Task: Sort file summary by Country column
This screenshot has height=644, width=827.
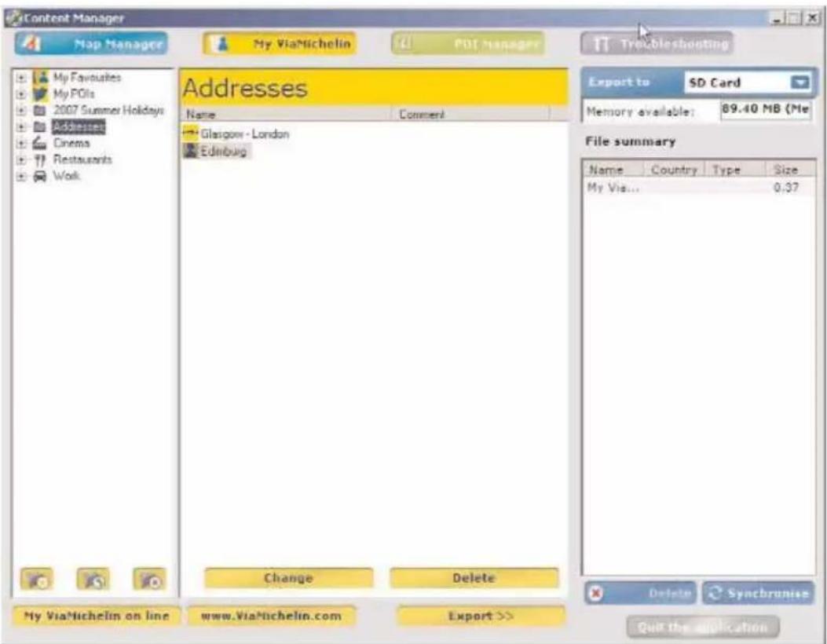Action: pyautogui.click(x=674, y=170)
